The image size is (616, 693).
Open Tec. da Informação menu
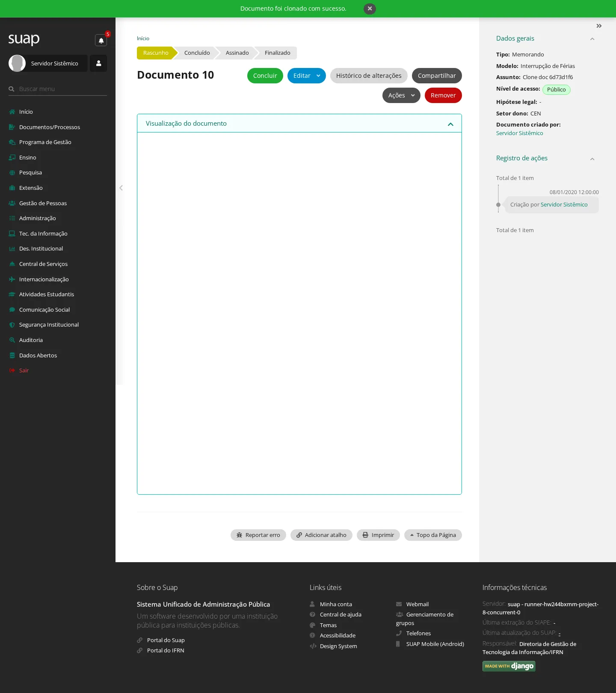point(43,233)
